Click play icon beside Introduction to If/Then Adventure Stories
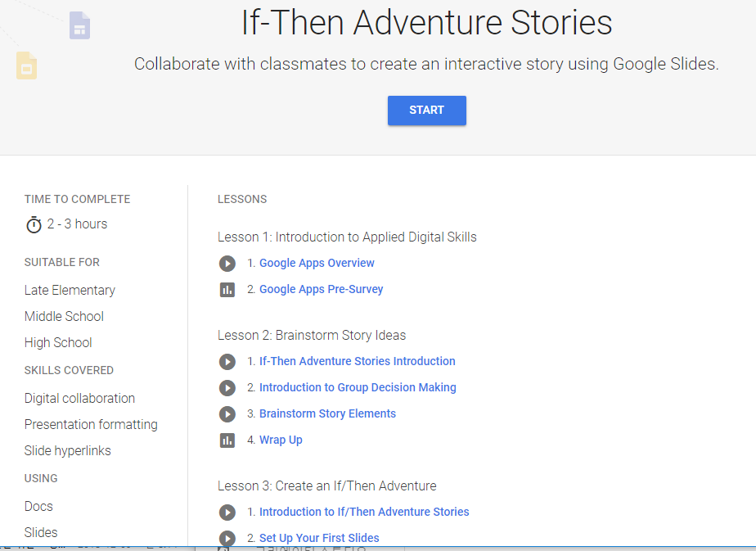The height and width of the screenshot is (551, 756). pyautogui.click(x=227, y=513)
